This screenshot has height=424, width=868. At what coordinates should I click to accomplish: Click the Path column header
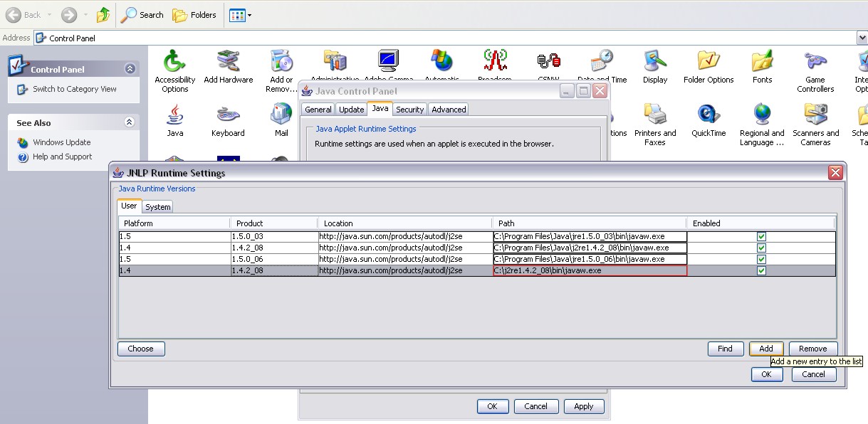coord(589,223)
